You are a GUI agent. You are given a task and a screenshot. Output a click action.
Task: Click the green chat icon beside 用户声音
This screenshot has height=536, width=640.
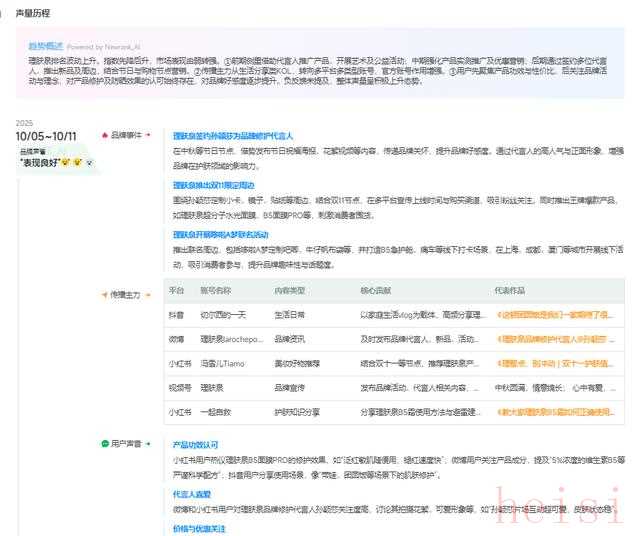(x=104, y=443)
